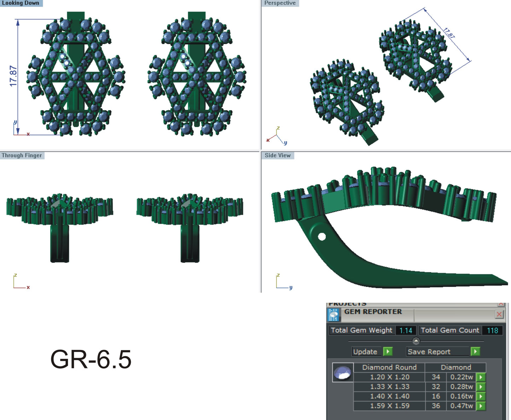The width and height of the screenshot is (511, 420).
Task: Activate the Perspective viewport label
Action: pyautogui.click(x=280, y=3)
